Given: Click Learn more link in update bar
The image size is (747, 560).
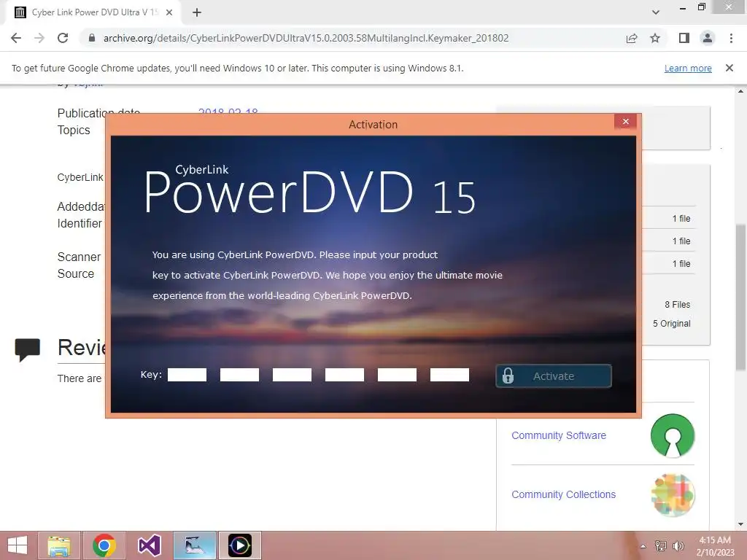Looking at the screenshot, I should pos(688,69).
